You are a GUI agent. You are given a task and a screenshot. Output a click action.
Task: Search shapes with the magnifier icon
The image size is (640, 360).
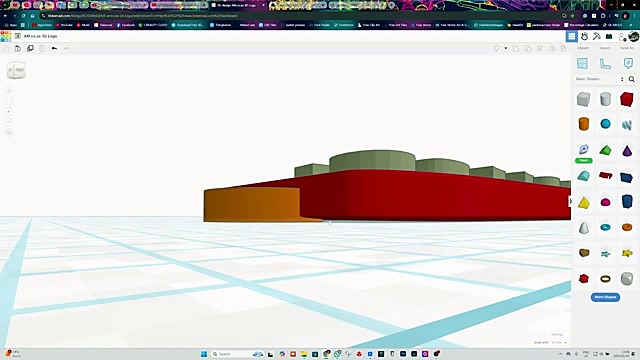tap(631, 79)
